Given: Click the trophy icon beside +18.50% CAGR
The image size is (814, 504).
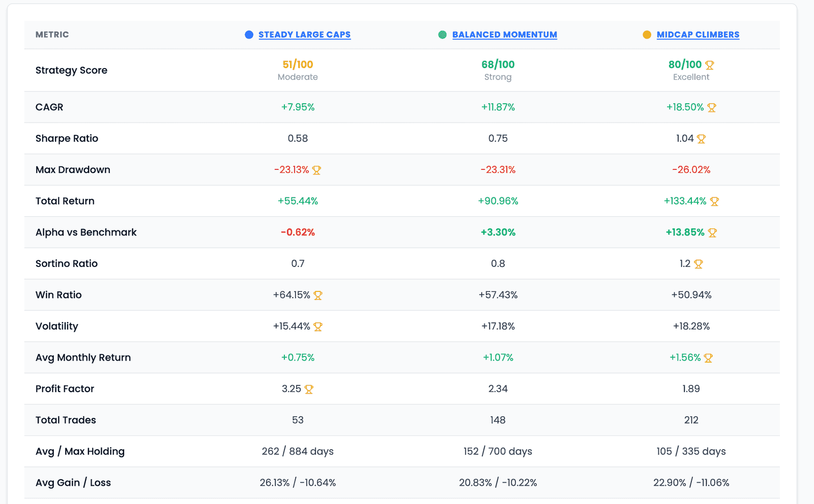Looking at the screenshot, I should pyautogui.click(x=712, y=108).
